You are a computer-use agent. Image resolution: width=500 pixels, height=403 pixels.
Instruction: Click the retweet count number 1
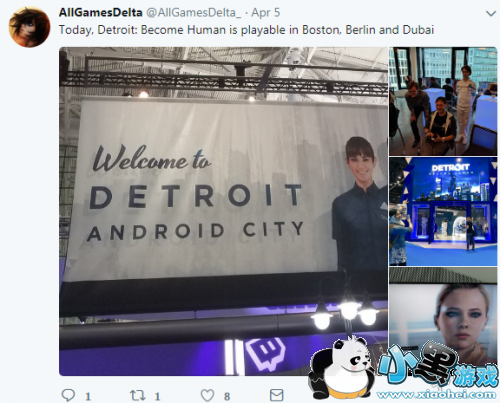[x=157, y=396]
